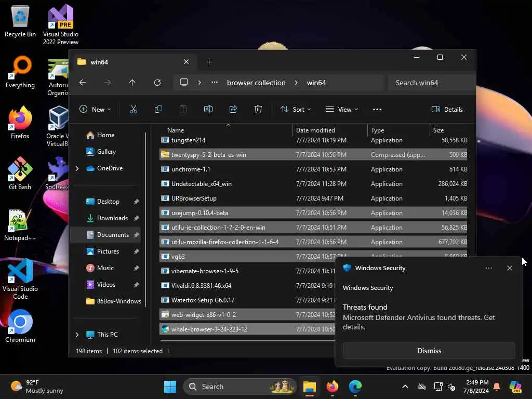Image resolution: width=532 pixels, height=399 pixels.
Task: Select the tungsten214 file
Action: (x=313, y=140)
